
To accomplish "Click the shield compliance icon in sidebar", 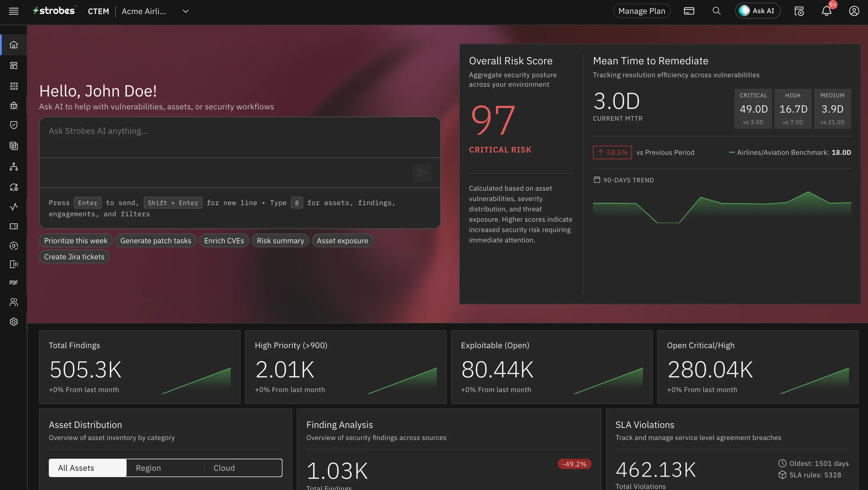I will (x=13, y=125).
